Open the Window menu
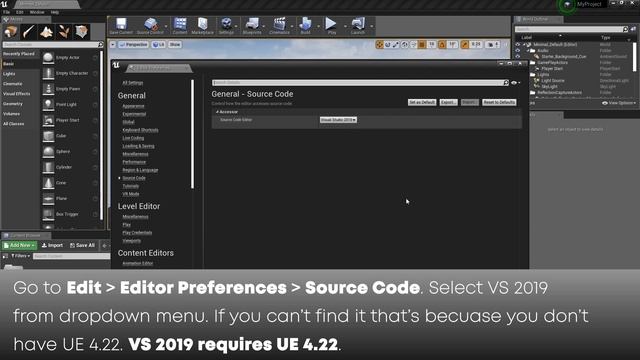Viewport: 640px width, 360px height. (37, 12)
